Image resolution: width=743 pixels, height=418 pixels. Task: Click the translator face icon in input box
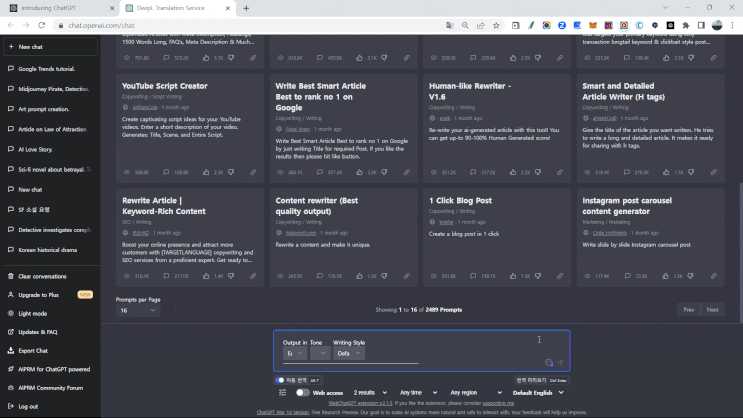pos(549,363)
